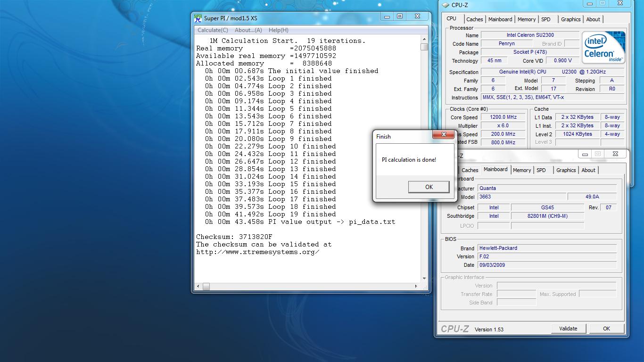
Task: Click the Level 2 cache value '1024 KBytes'
Action: 578,134
